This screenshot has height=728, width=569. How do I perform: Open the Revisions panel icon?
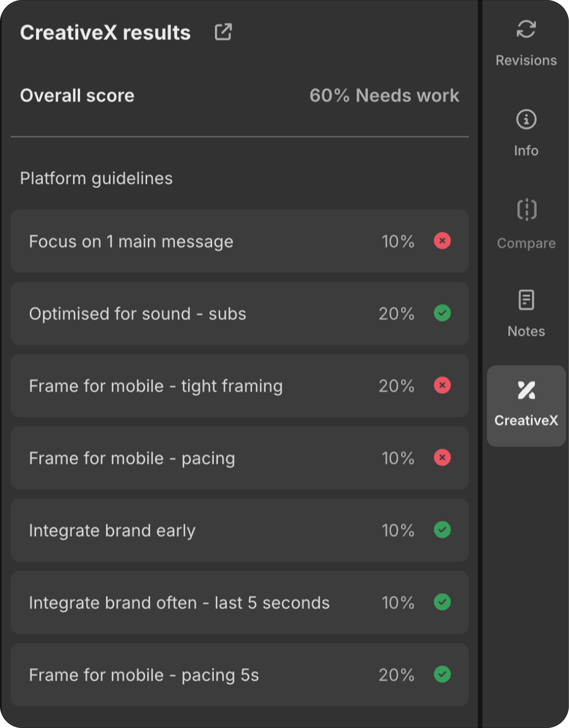526,29
